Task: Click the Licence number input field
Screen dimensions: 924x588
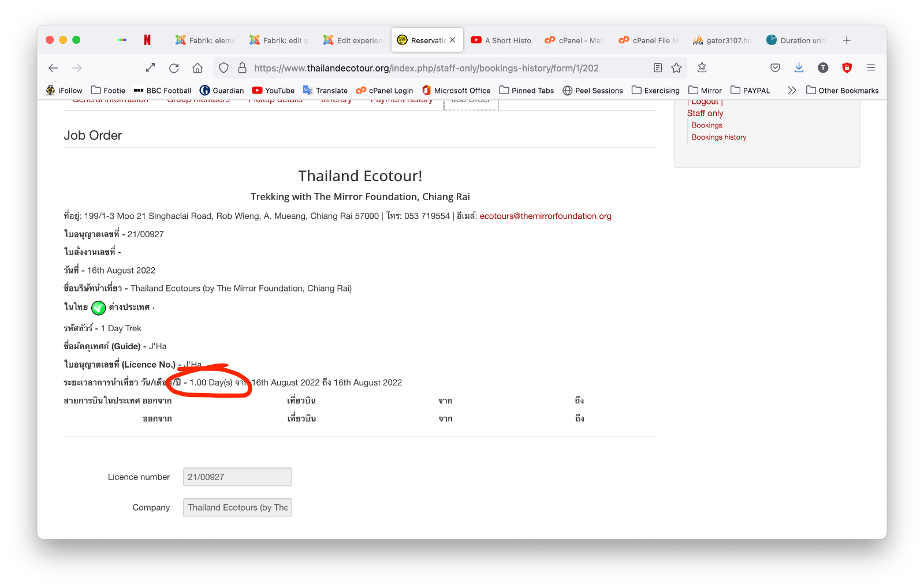Action: point(237,477)
